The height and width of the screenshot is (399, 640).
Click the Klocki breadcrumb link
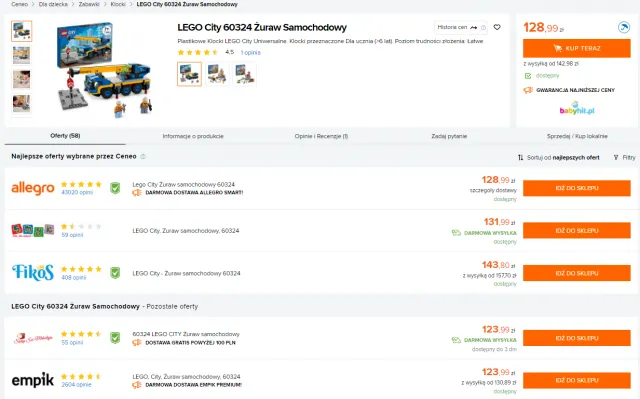pyautogui.click(x=118, y=4)
